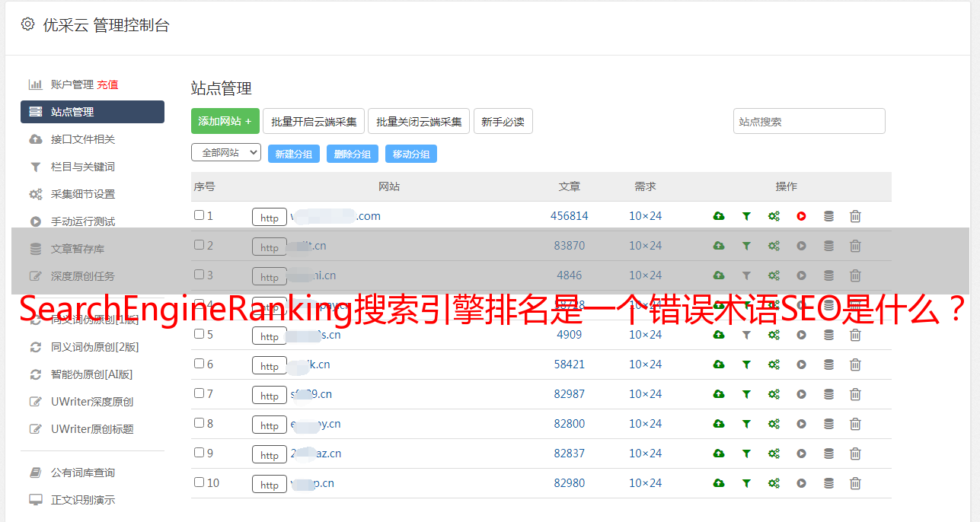980x522 pixels.
Task: Click play icon for row 5
Action: coord(801,335)
